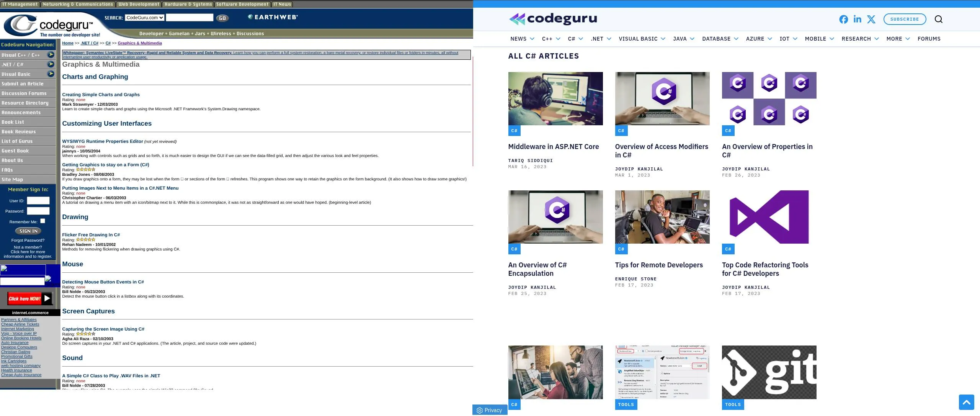Click the X (Twitter) social icon
This screenshot has height=416, width=980.
[x=871, y=19]
